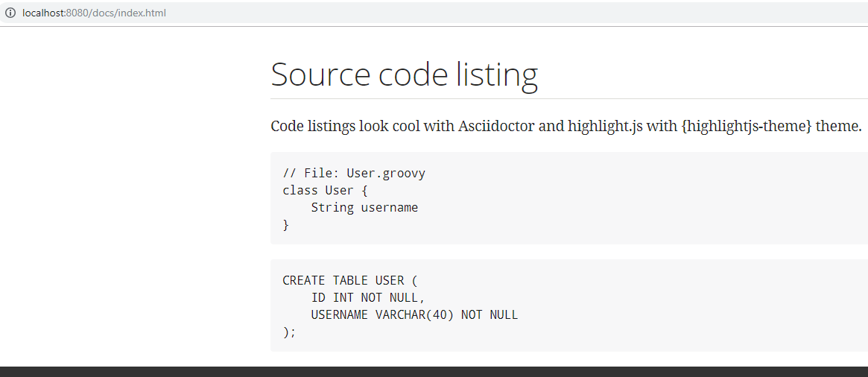The width and height of the screenshot is (868, 377).
Task: Click the "USERNAME VARCHAR(40) NOT NULL" line
Action: click(x=414, y=315)
